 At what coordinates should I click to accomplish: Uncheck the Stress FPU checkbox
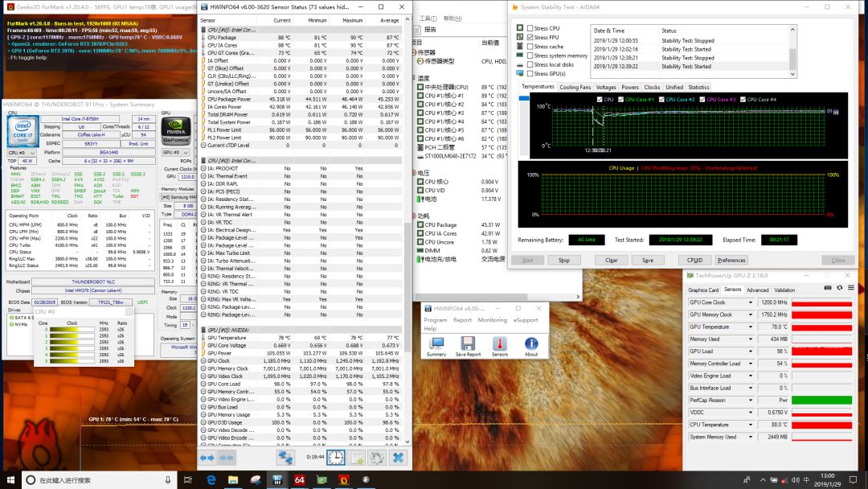point(530,37)
